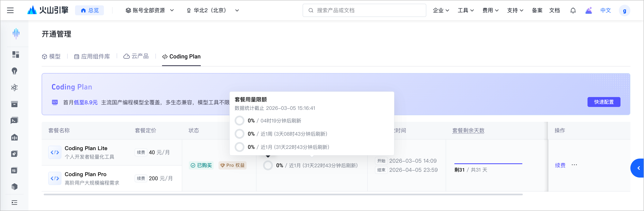Click the terminal console sidebar icon

tap(14, 121)
